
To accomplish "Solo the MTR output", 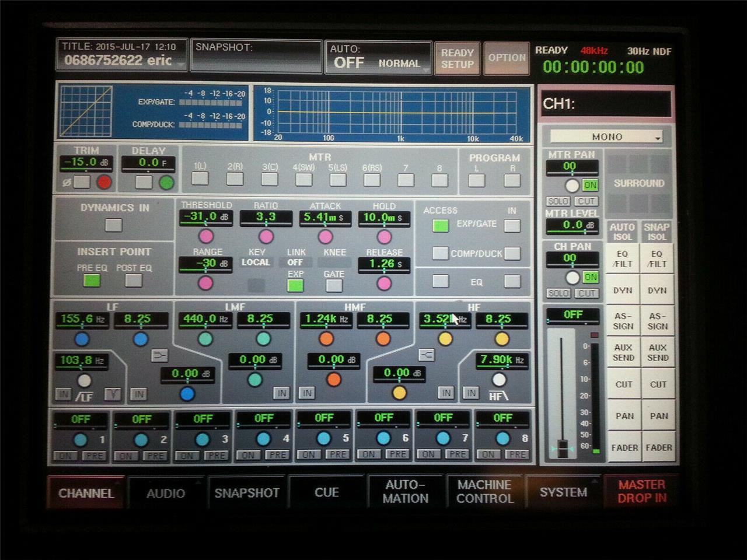I will (x=558, y=201).
